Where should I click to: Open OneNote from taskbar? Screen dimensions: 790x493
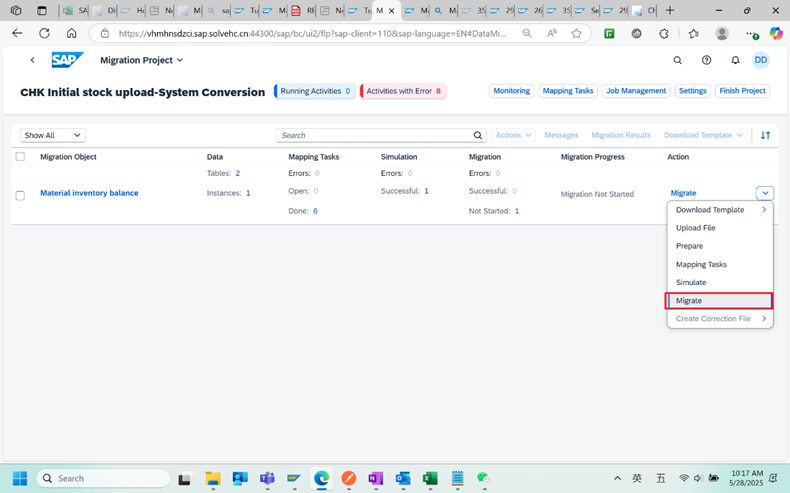pyautogui.click(x=375, y=478)
